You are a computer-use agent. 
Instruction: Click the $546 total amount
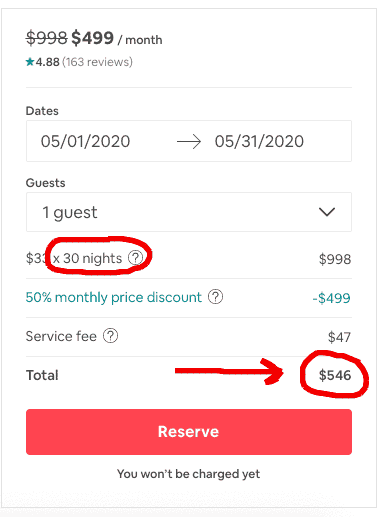pyautogui.click(x=335, y=375)
